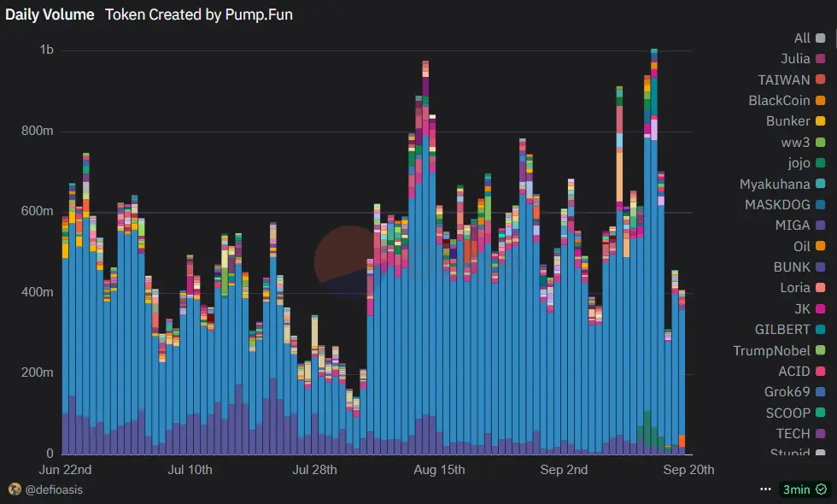The height and width of the screenshot is (504, 837).
Task: Click the Oil legend swatch
Action: tap(821, 246)
